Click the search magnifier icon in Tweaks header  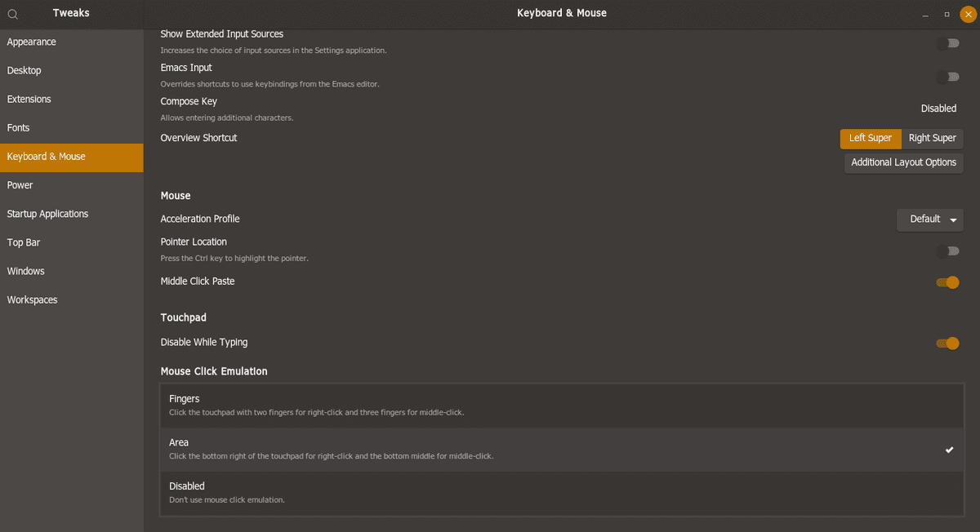pos(13,14)
